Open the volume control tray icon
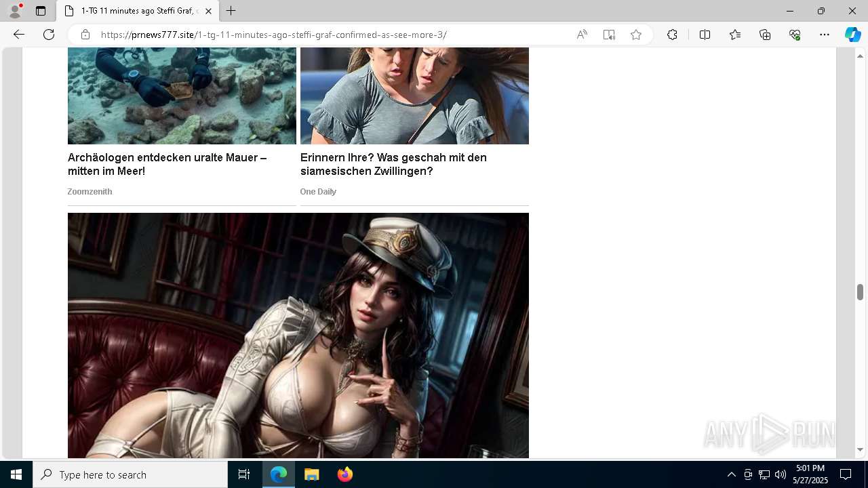Image resolution: width=868 pixels, height=488 pixels. [781, 474]
